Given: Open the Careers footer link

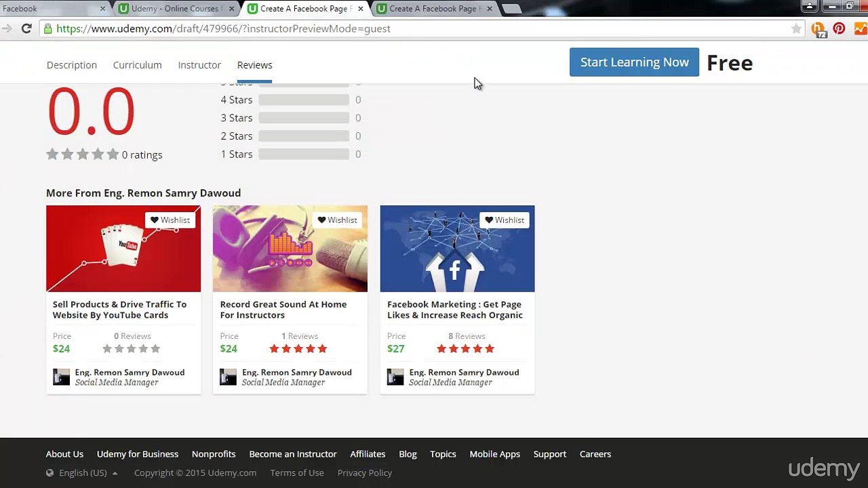Looking at the screenshot, I should (x=595, y=454).
